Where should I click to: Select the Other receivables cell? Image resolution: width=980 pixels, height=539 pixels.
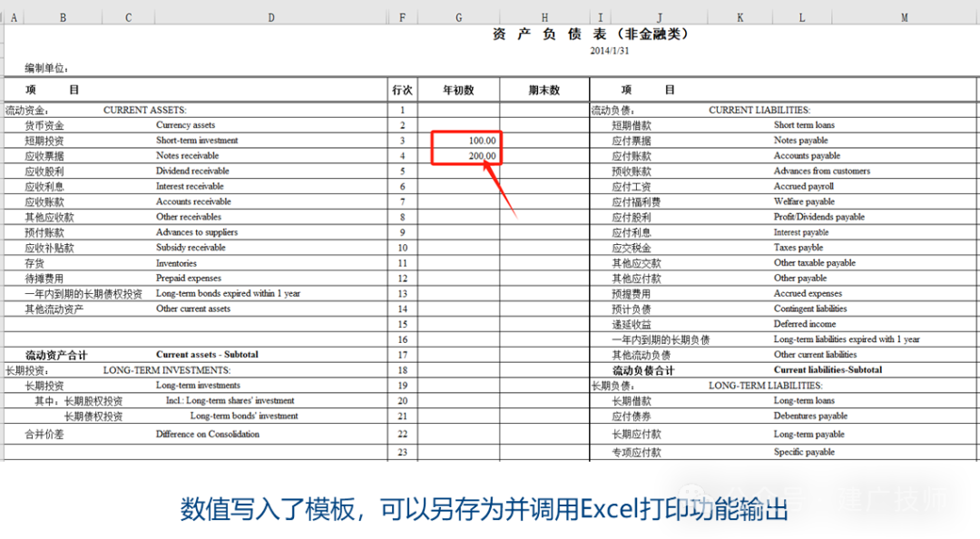point(189,217)
